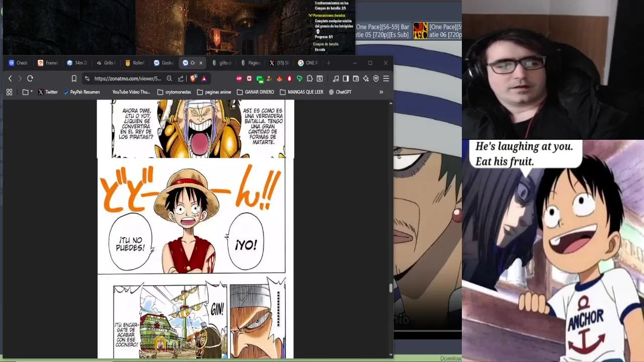
Task: Click the 'Campos de batalla' game text
Action: [326, 44]
